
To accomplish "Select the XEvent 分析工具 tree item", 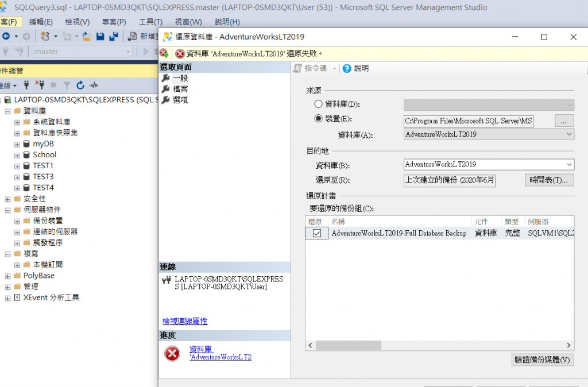I will (51, 297).
